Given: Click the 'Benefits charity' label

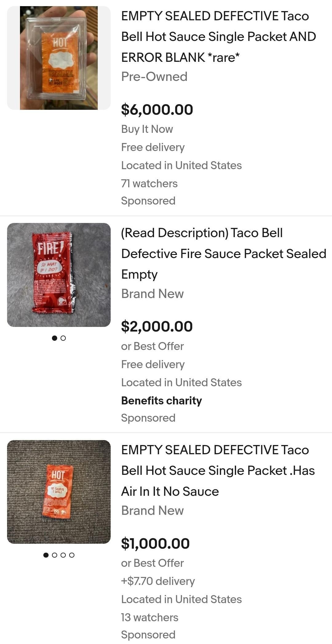Looking at the screenshot, I should [161, 401].
